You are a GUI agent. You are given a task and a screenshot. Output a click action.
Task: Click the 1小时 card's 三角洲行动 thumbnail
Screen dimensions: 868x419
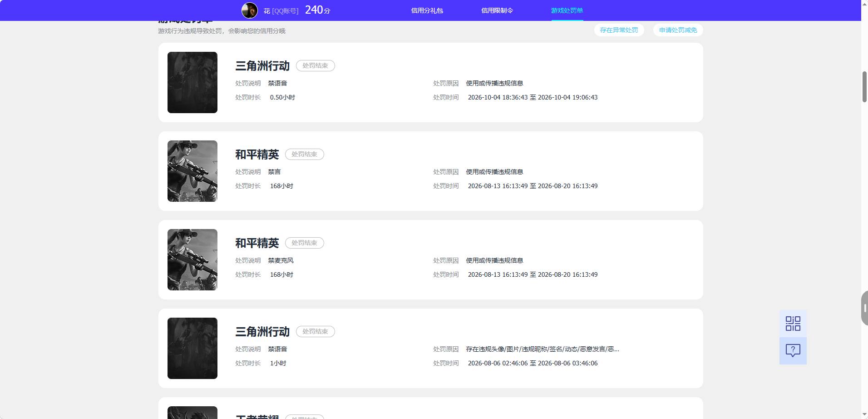192,348
